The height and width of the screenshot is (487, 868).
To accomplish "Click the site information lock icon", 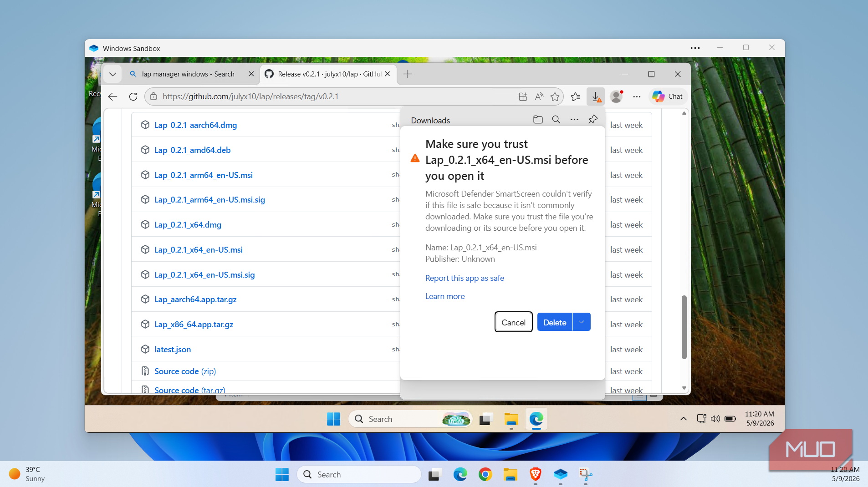I will tap(153, 96).
